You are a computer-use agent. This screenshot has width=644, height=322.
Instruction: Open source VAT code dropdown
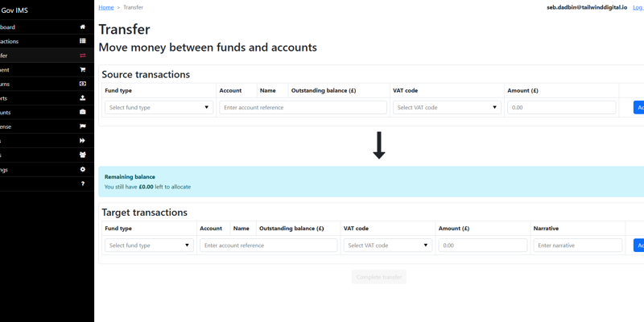(x=447, y=107)
